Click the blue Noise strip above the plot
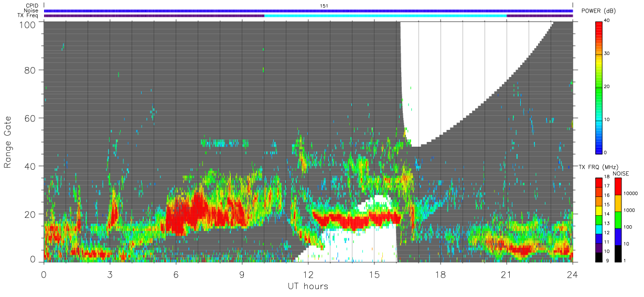 tap(308, 10)
